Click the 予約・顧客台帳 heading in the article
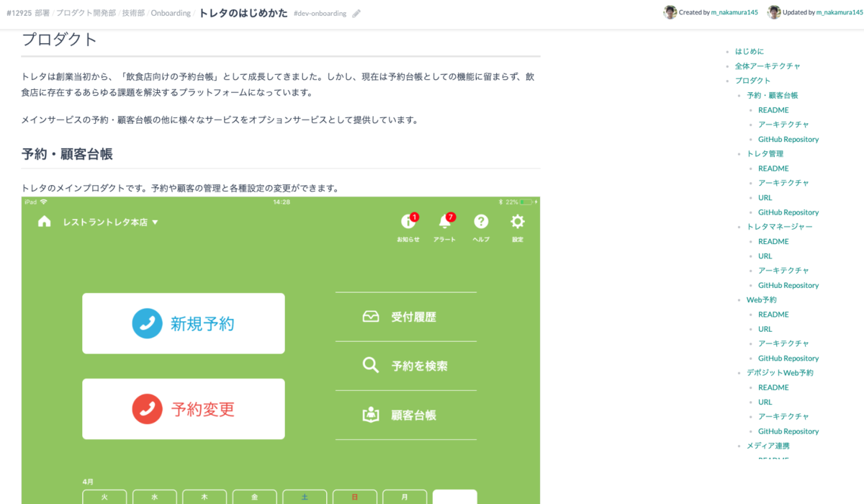Viewport: 864px width, 504px height. pyautogui.click(x=67, y=154)
